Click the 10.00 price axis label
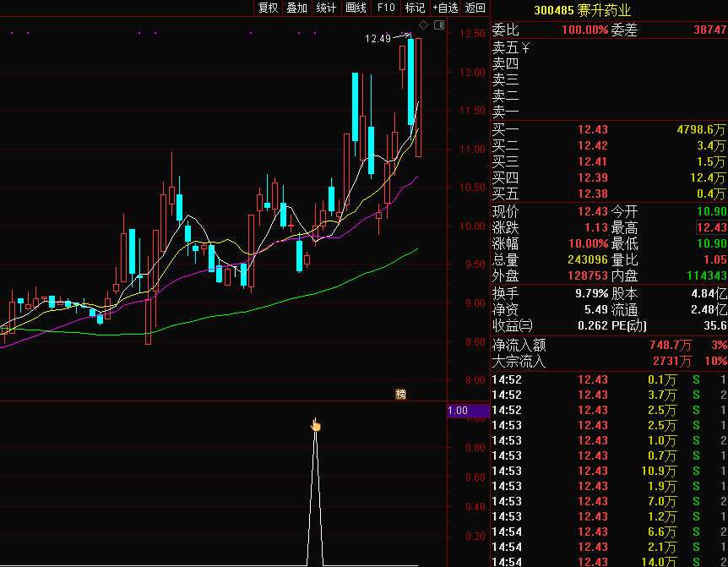The height and width of the screenshot is (567, 728). pyautogui.click(x=472, y=226)
